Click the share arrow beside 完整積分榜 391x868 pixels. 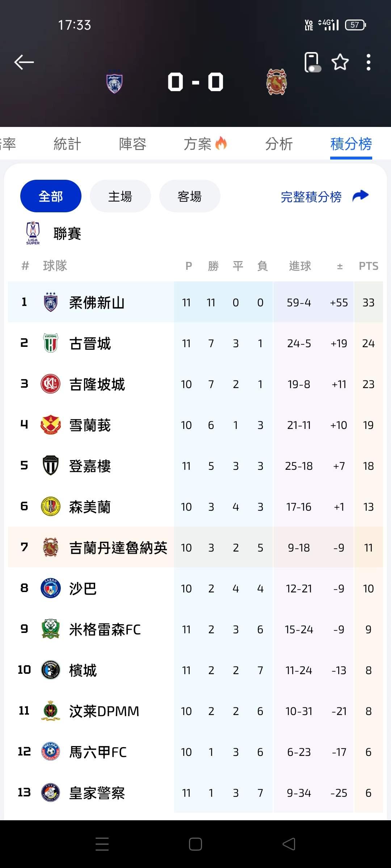(360, 196)
